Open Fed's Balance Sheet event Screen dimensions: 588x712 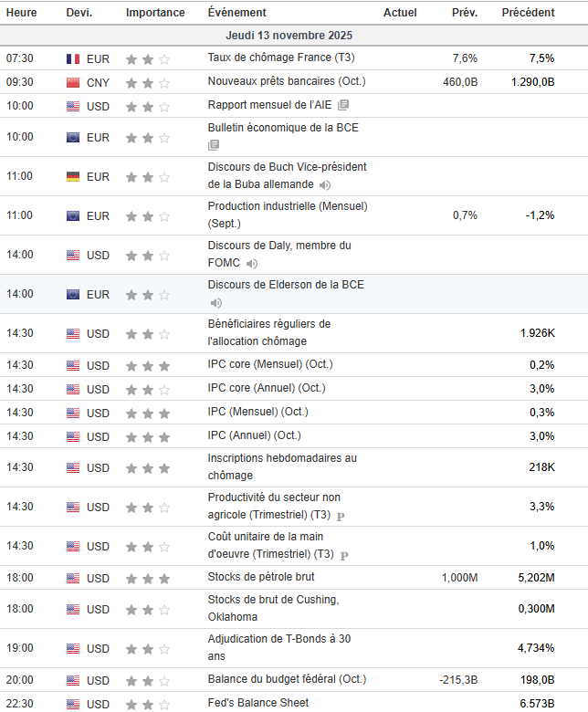coord(257,703)
